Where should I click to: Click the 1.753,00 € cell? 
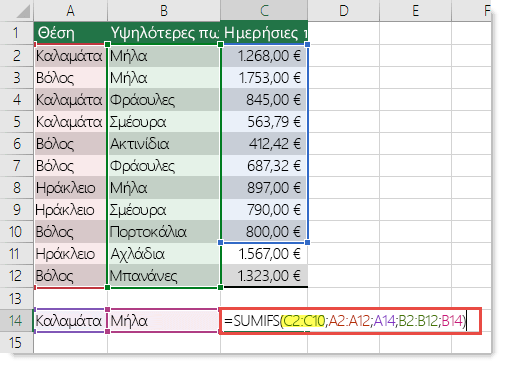click(264, 78)
